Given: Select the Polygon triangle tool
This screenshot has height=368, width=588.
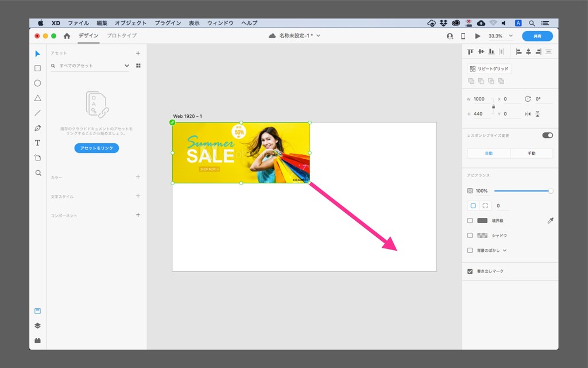Looking at the screenshot, I should tap(37, 98).
